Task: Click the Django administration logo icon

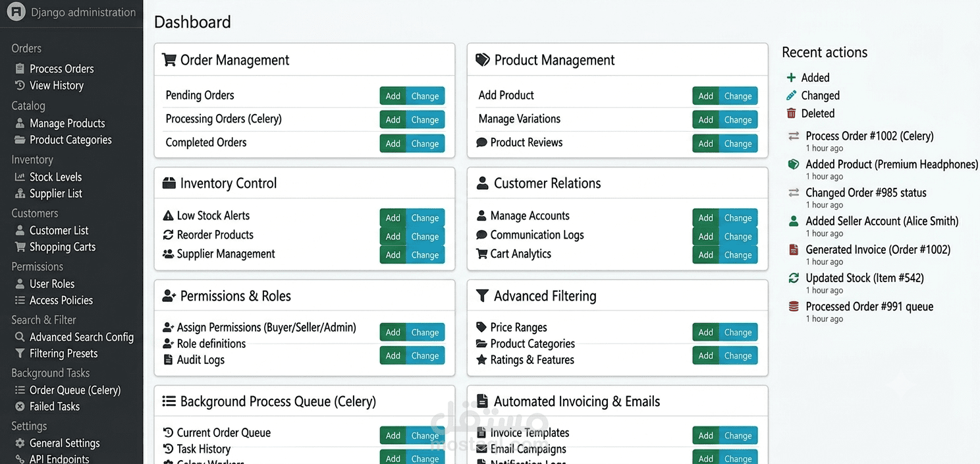Action: 15,12
